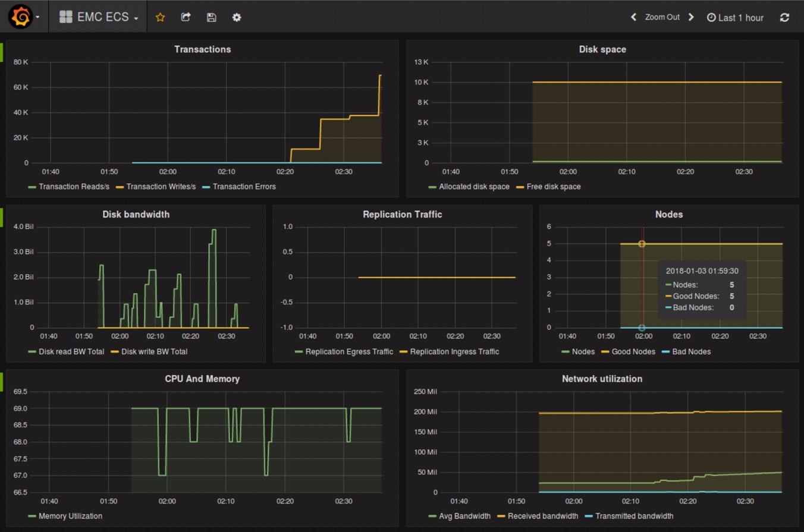Expand the first row's green side handle
Image resolution: width=804 pixels, height=532 pixels.
[2, 52]
